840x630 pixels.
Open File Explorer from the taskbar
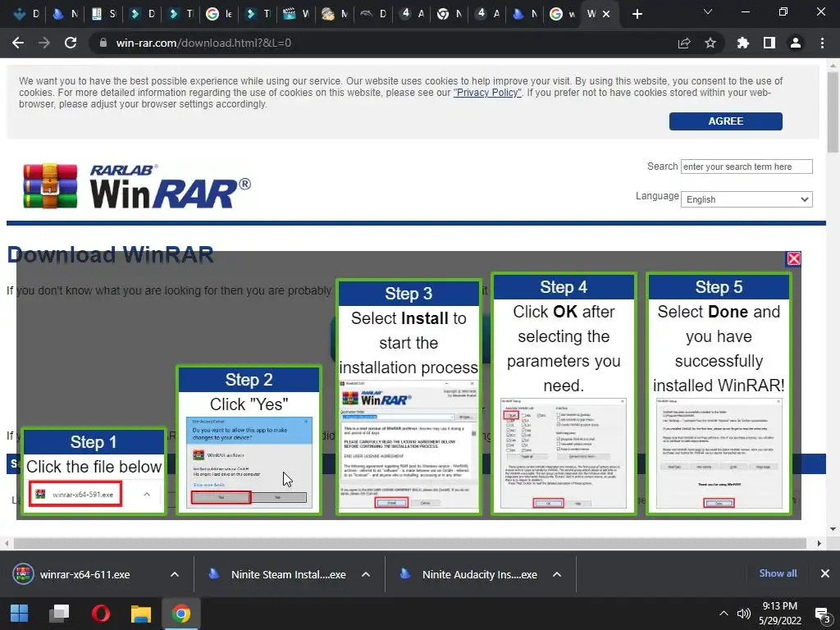tap(141, 614)
